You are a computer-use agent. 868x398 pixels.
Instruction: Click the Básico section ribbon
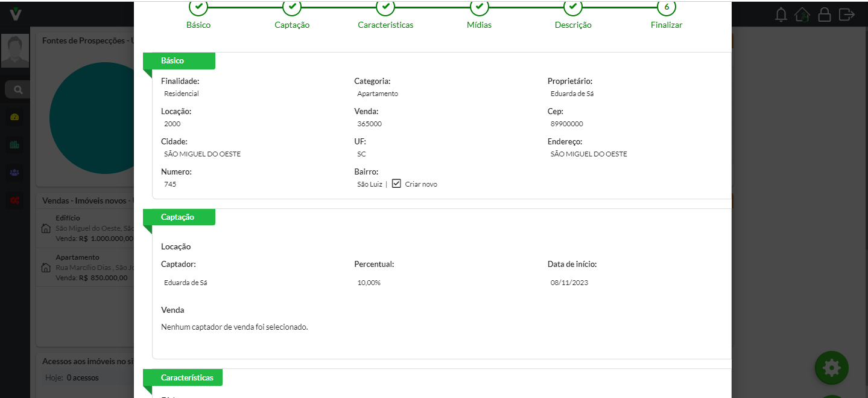179,61
